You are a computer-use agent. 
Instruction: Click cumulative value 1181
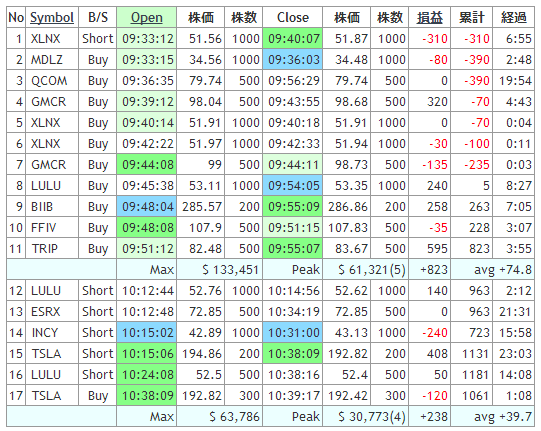(472, 375)
